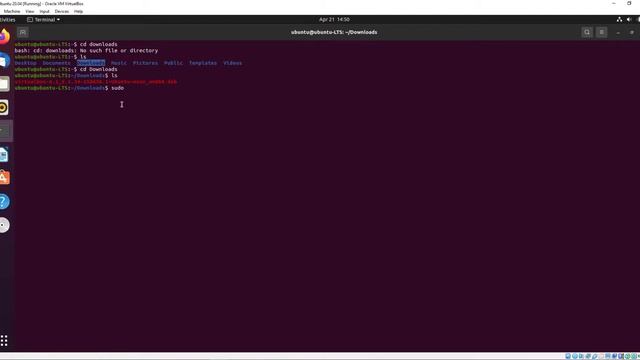This screenshot has height=360, width=640.
Task: Show Applications grid at dock bottom
Action: pos(4,340)
